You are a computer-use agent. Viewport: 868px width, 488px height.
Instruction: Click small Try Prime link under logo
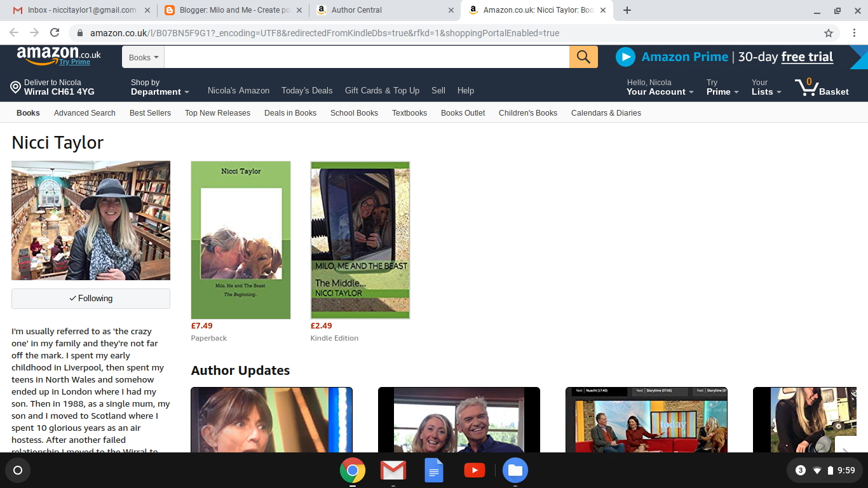[75, 62]
